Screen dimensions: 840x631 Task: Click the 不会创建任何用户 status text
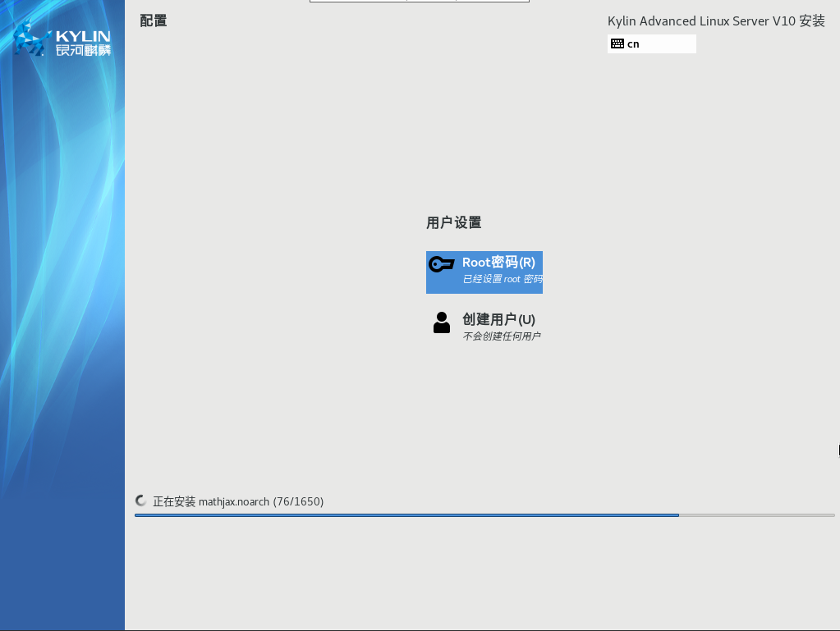click(x=501, y=336)
